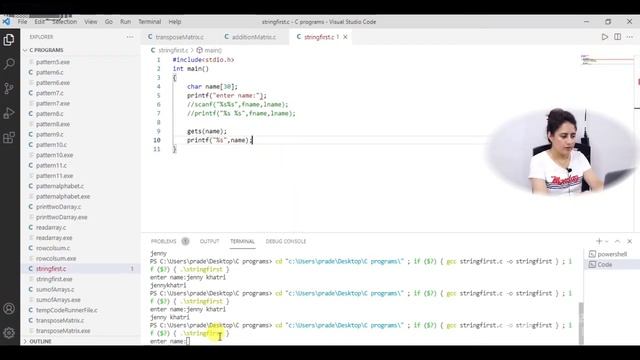The height and width of the screenshot is (360, 640).
Task: Select stringfirst.exe in the explorer
Action: [x=54, y=279]
